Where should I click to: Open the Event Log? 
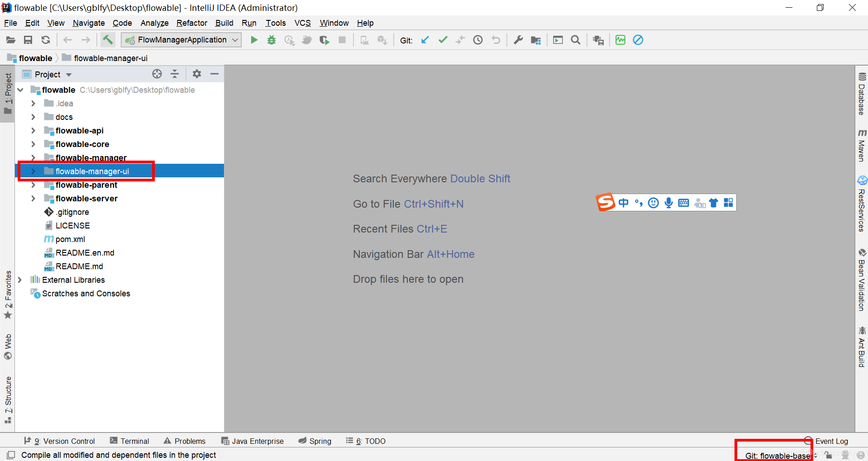pos(826,441)
